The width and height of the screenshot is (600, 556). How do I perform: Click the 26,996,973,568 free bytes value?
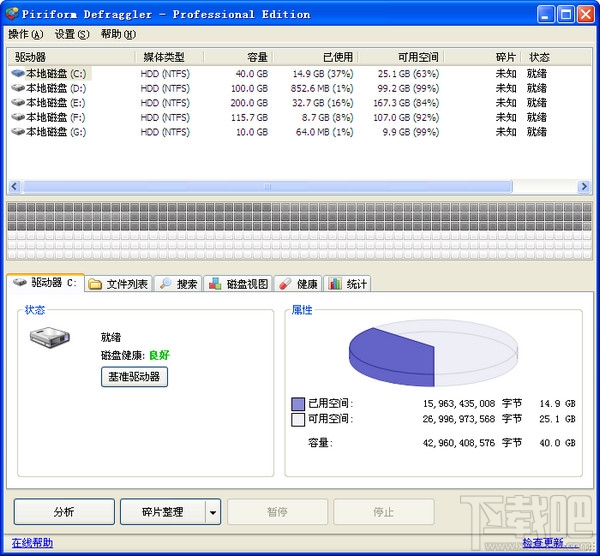[459, 419]
